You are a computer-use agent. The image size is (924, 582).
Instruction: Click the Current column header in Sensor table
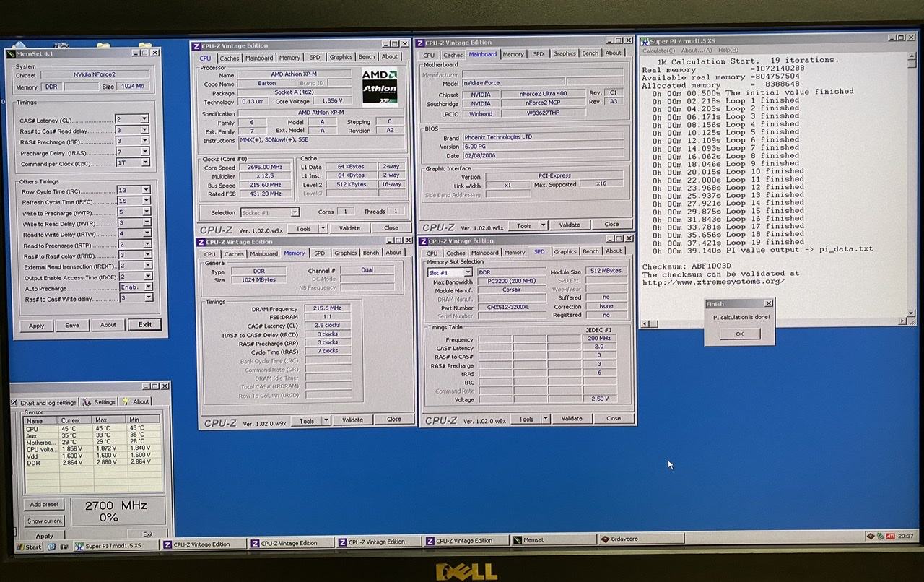point(74,420)
